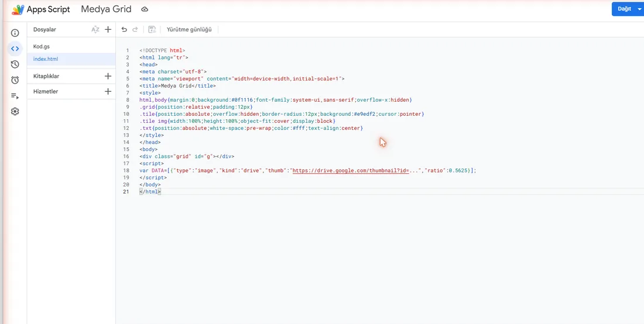644x324 pixels.
Task: Click the .txt CSS rule line
Action: pos(251,128)
